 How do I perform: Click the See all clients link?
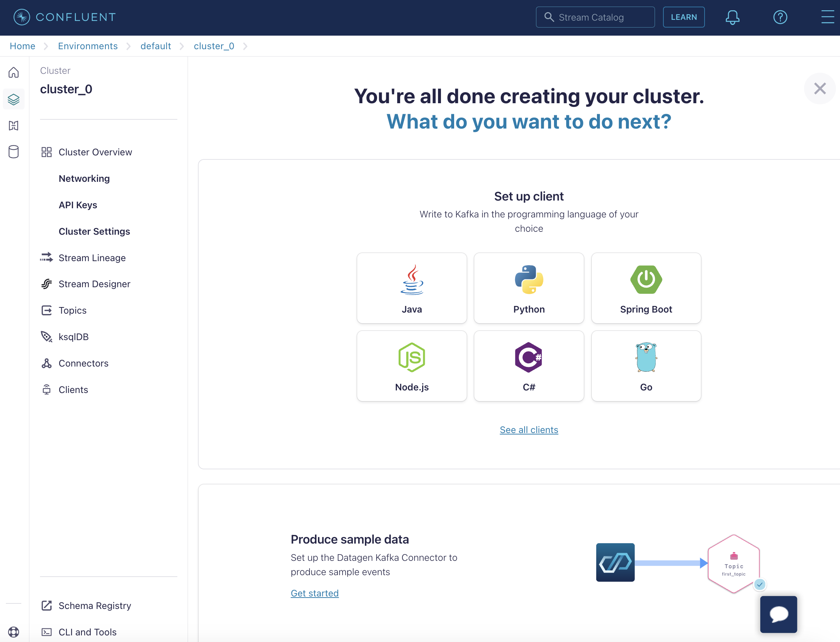tap(529, 430)
